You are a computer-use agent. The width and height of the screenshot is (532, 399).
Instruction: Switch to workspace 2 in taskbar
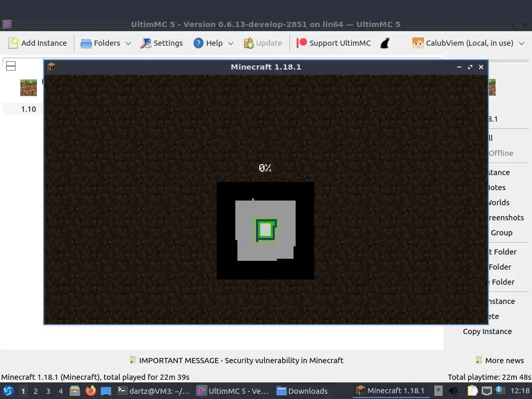coord(36,391)
